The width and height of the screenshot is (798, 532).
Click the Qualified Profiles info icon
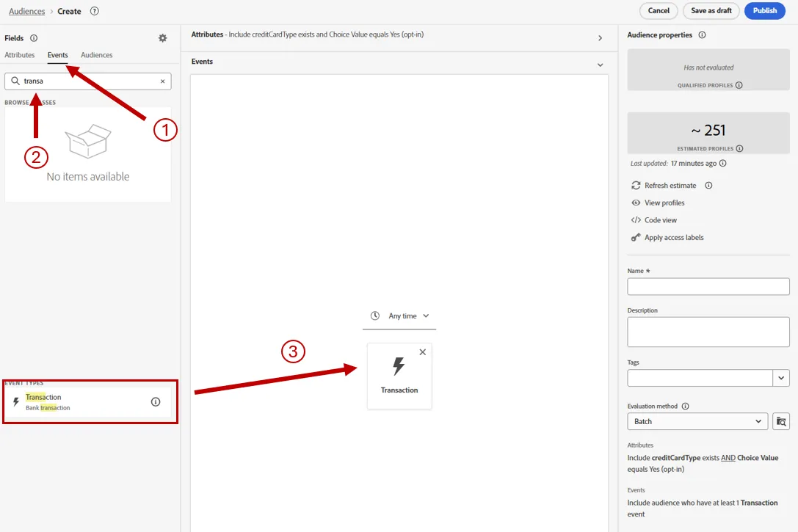pyautogui.click(x=739, y=85)
